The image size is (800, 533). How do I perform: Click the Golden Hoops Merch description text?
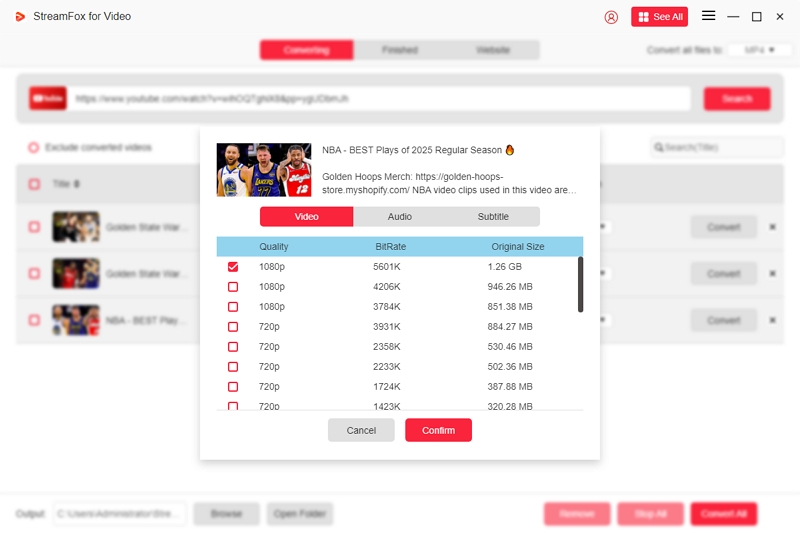[449, 183]
